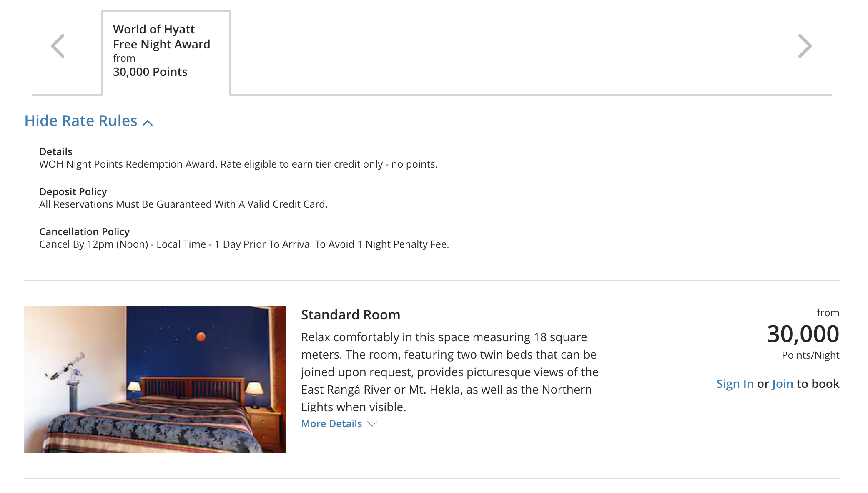This screenshot has height=493, width=868.
Task: Open the Sign In link
Action: tap(735, 384)
